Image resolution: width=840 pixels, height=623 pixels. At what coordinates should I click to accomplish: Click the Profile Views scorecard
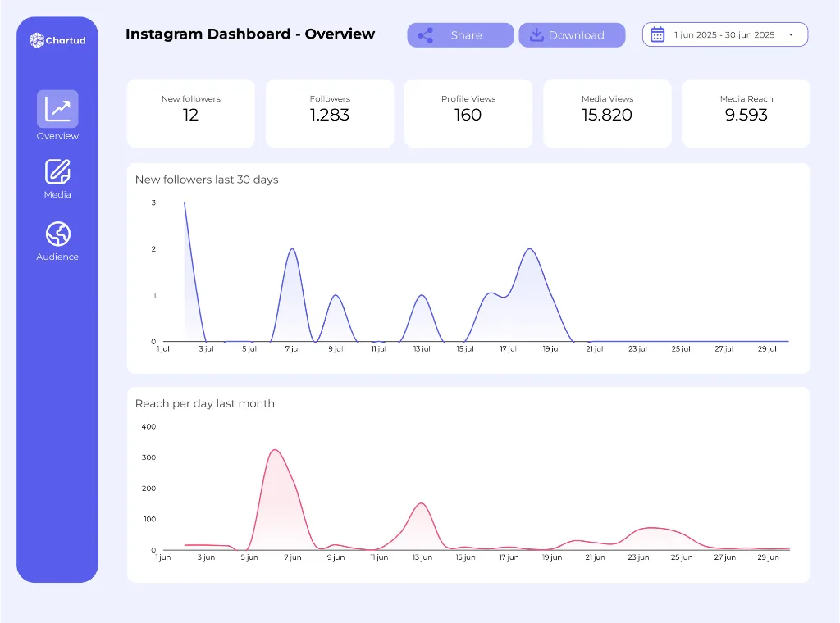click(468, 113)
